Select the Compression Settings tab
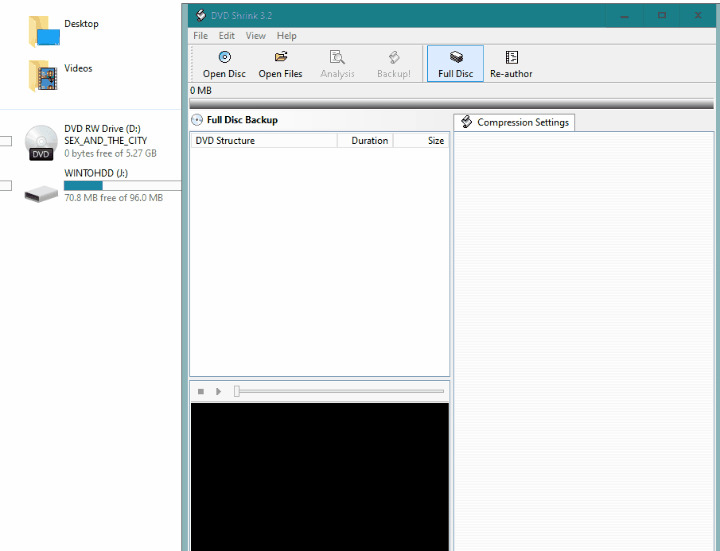 tap(514, 122)
